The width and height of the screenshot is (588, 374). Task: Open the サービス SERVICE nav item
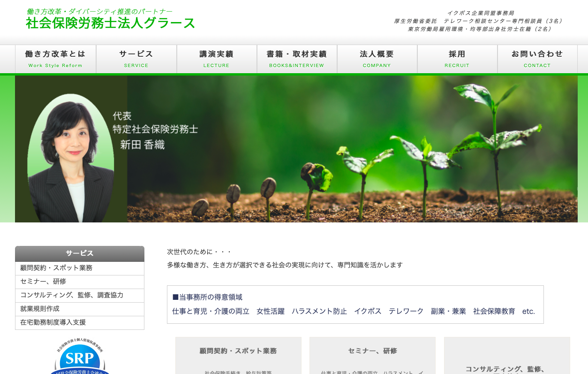tap(136, 59)
